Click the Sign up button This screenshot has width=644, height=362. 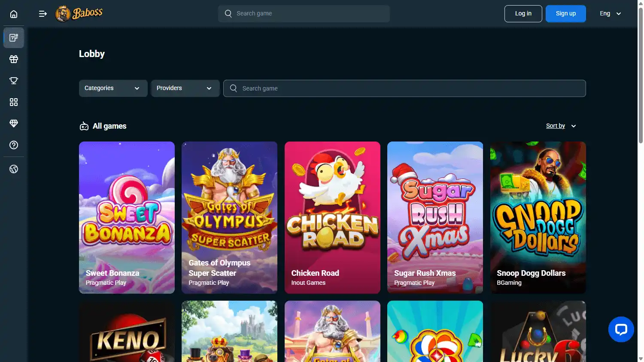(x=566, y=14)
